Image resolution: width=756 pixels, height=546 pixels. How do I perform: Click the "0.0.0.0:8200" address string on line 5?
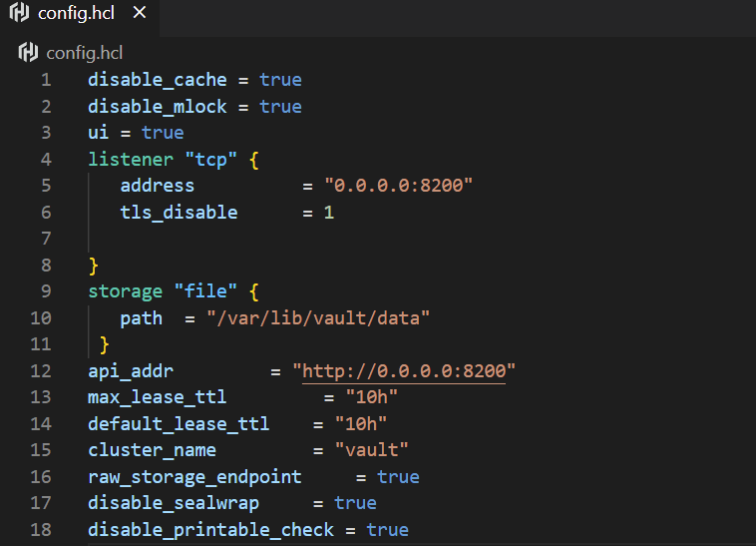(398, 186)
